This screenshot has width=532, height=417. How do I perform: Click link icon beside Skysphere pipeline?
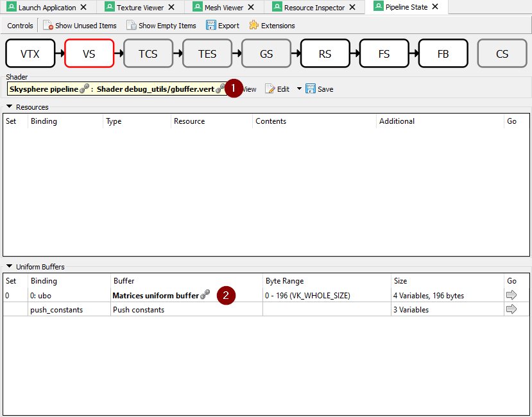[84, 89]
